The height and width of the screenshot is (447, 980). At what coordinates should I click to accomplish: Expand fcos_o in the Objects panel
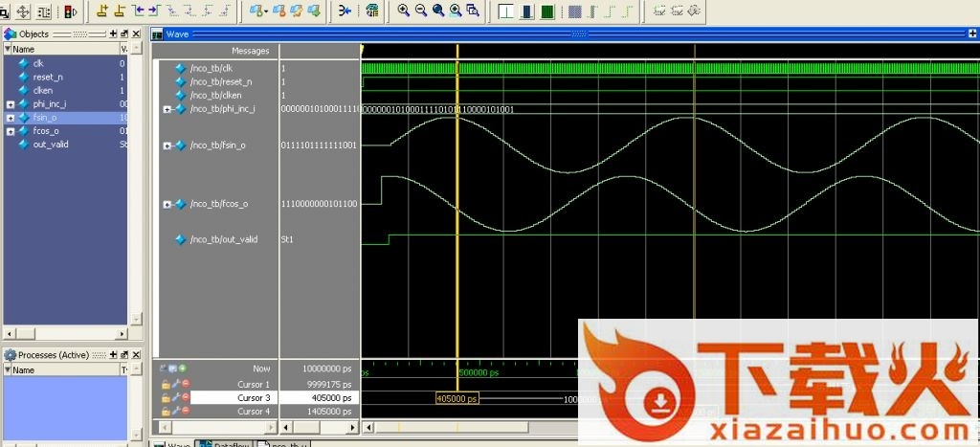tap(10, 131)
